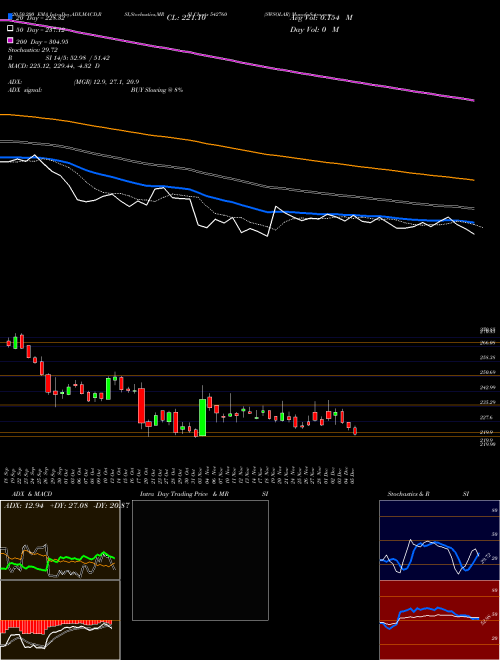Click the SI 14/3: 52.98 / 51.42 reading
This screenshot has width=500, height=660.
pos(78,58)
